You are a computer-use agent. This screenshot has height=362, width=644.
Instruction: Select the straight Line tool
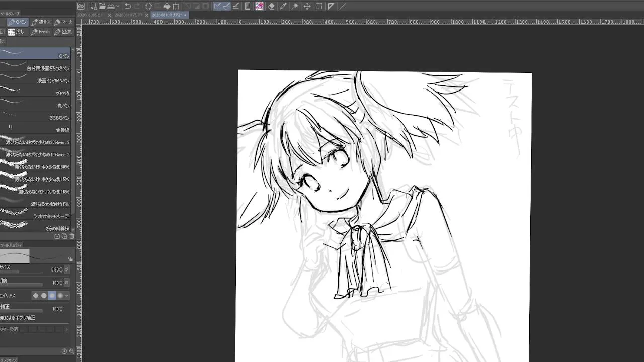343,6
